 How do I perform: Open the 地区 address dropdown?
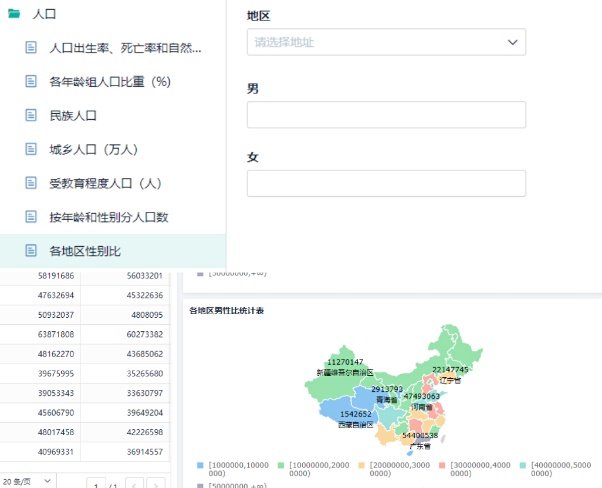click(386, 42)
